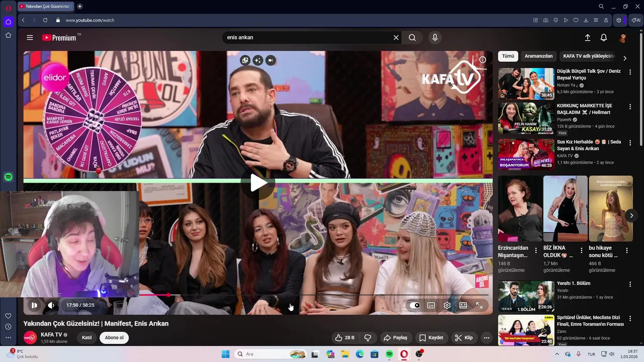
Task: Open the Create upload icon
Action: click(x=587, y=38)
